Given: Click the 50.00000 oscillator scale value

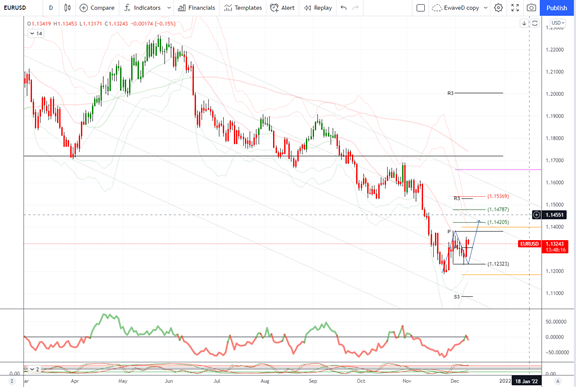Looking at the screenshot, I should (x=555, y=322).
